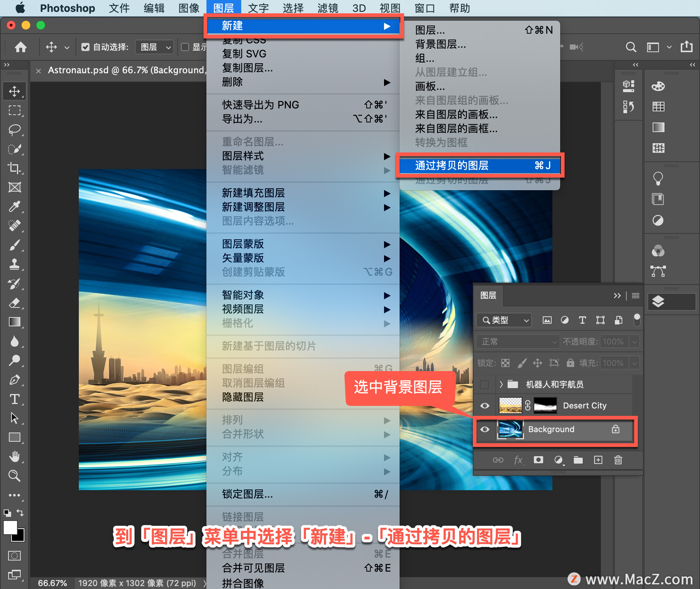Expand the 机器人和宇航员 layer group
This screenshot has height=589, width=700.
pos(501,384)
